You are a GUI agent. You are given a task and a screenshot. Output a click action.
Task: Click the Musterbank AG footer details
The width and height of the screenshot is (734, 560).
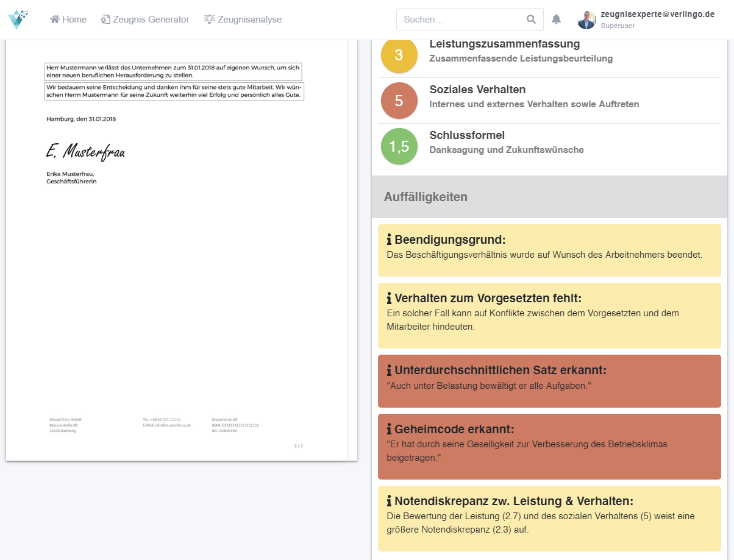click(x=235, y=425)
